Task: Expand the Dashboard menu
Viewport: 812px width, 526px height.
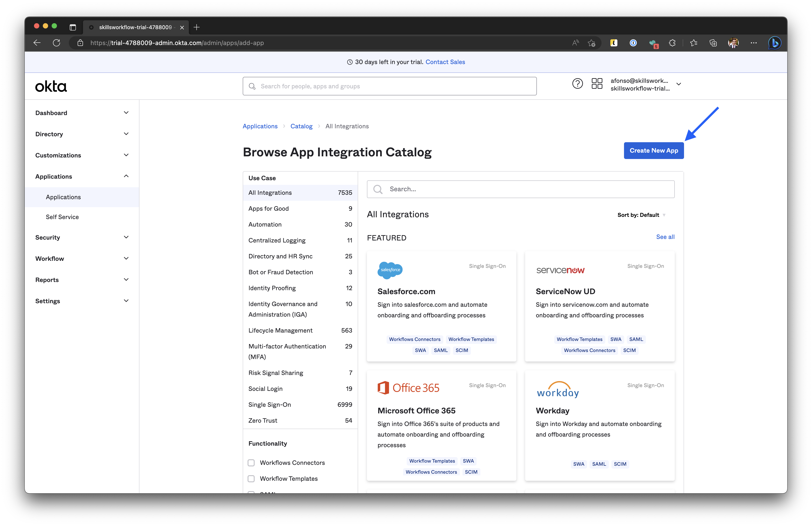Action: [x=82, y=113]
